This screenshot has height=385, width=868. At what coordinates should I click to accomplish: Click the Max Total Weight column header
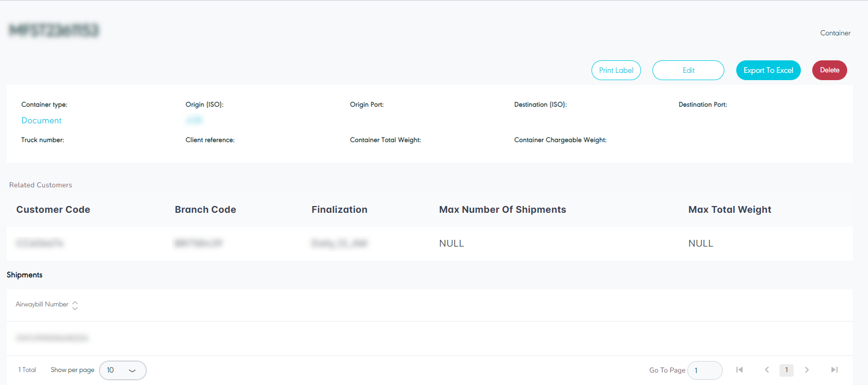click(729, 210)
